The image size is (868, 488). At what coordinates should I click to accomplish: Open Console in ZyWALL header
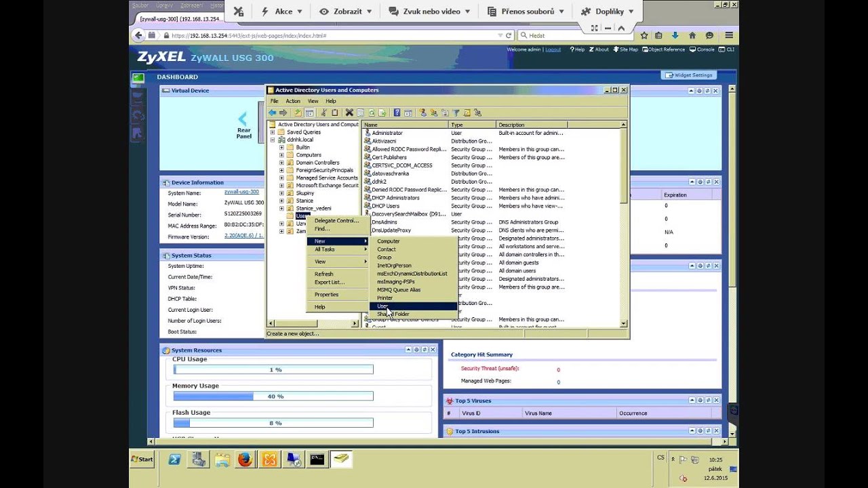[x=702, y=49]
